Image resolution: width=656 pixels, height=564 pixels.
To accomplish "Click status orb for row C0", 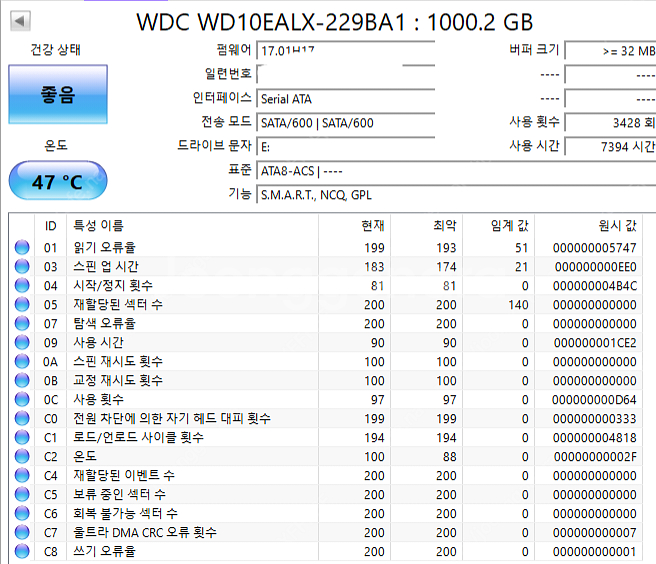I will tap(22, 418).
